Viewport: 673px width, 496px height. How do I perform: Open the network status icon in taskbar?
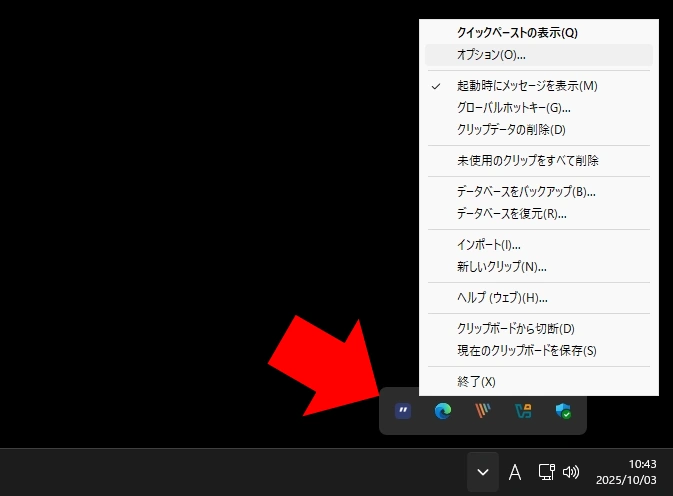click(546, 472)
